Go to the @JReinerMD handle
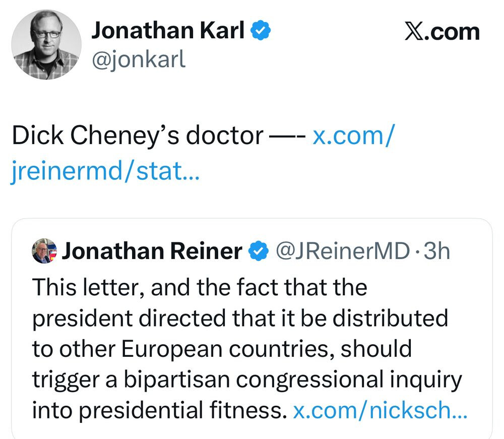 coord(340,251)
